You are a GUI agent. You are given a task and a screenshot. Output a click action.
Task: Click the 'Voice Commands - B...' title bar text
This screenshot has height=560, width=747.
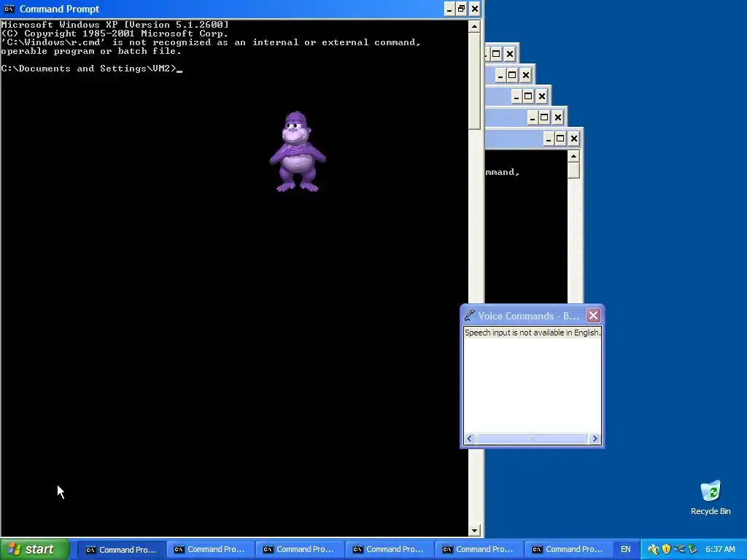(x=529, y=316)
